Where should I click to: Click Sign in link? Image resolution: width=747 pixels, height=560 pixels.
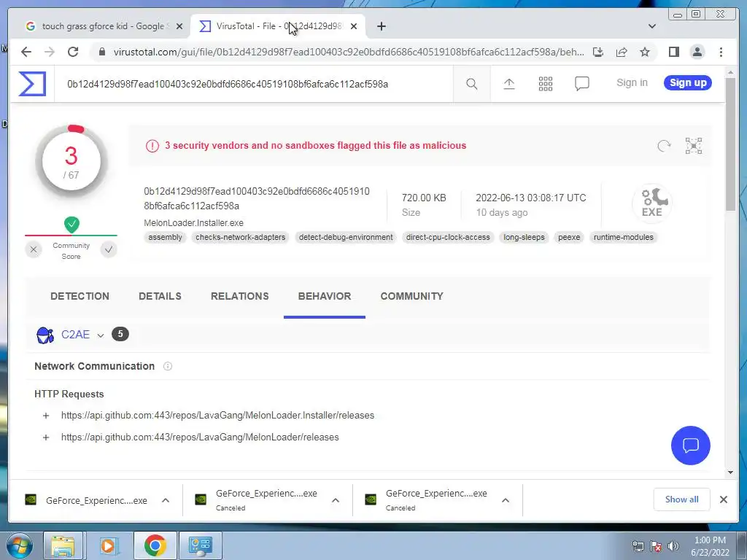click(x=632, y=83)
